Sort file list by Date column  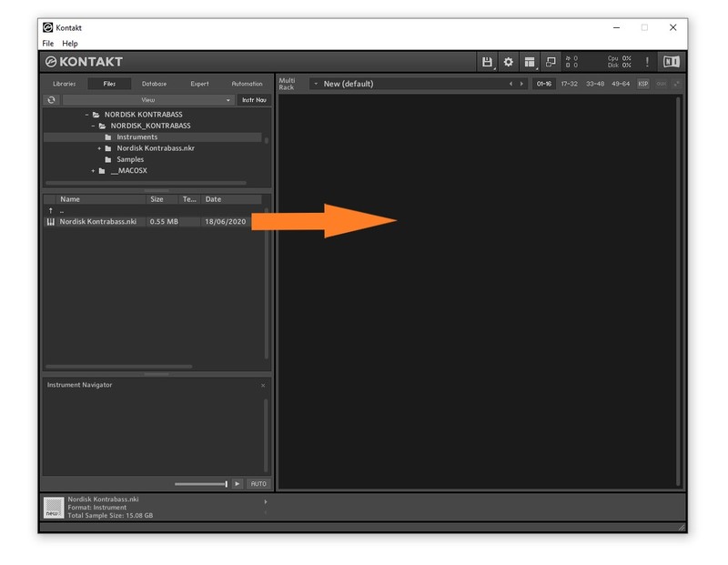coord(232,199)
